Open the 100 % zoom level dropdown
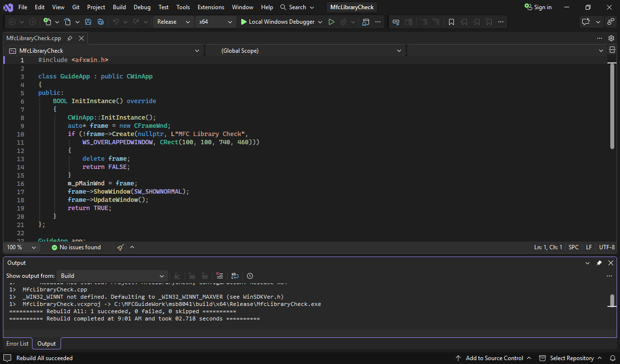This screenshot has height=364, width=620. (21, 247)
